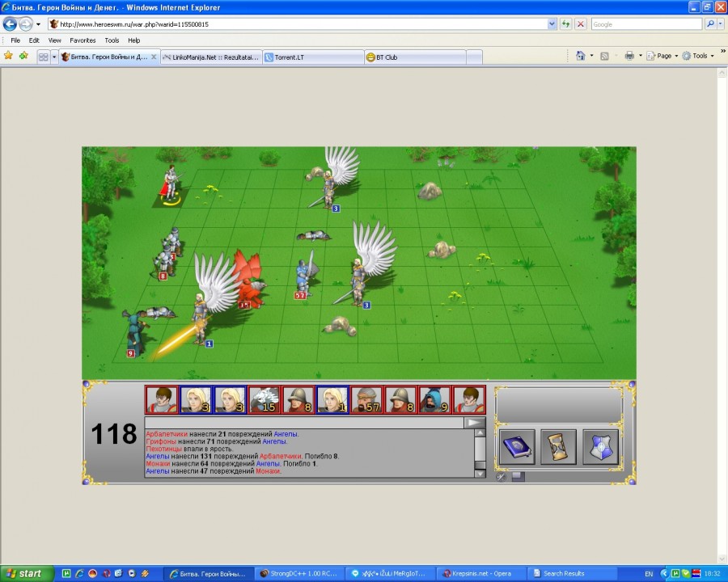Open the Quick Tabs view
Image resolution: width=728 pixels, height=582 pixels.
(x=43, y=57)
